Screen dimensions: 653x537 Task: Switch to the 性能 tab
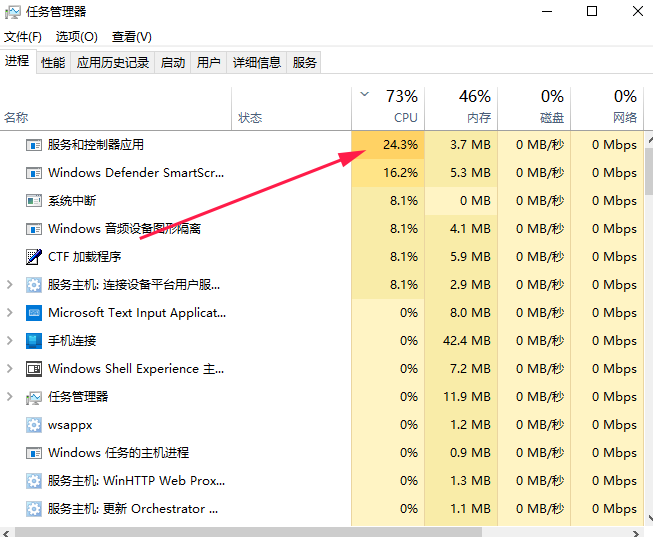[53, 62]
